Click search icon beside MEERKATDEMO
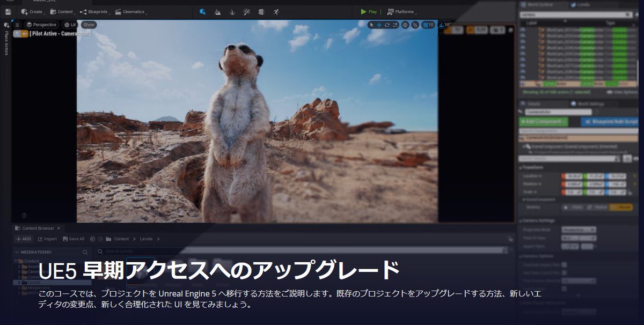Viewport: 644px width, 325px height. click(x=85, y=252)
